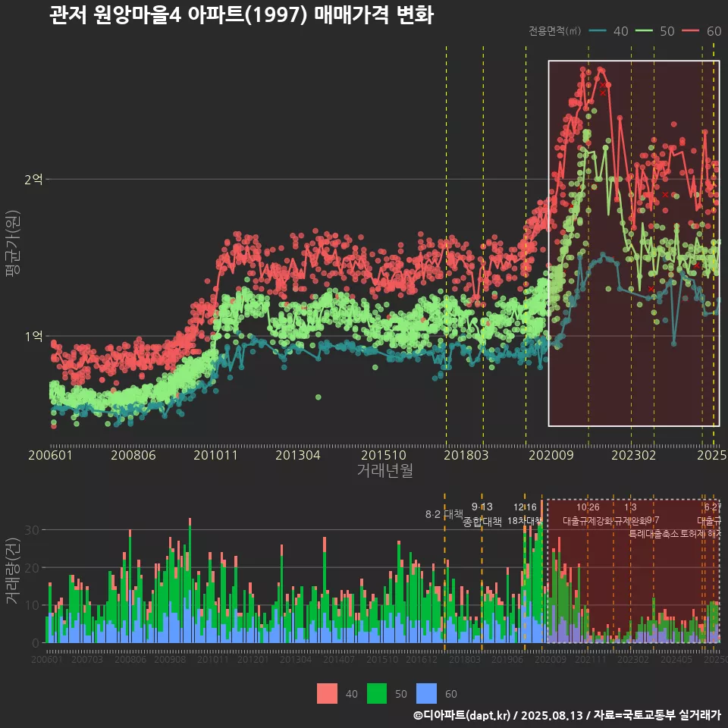Click the salmon 40 swatch in volume legend
The height and width of the screenshot is (728, 728).
click(x=327, y=694)
